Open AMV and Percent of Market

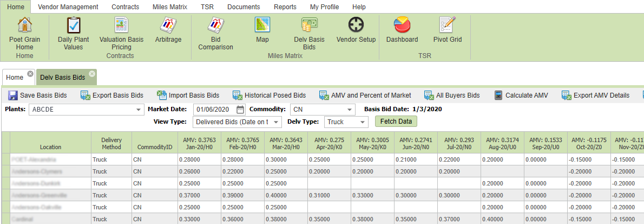pyautogui.click(x=365, y=95)
